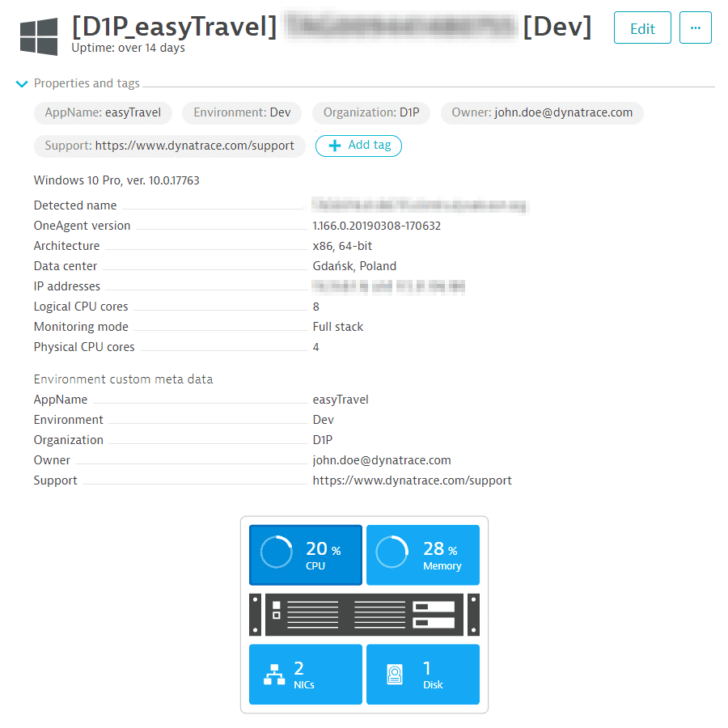Open the more options (…) menu
The height and width of the screenshot is (728, 728).
click(696, 28)
